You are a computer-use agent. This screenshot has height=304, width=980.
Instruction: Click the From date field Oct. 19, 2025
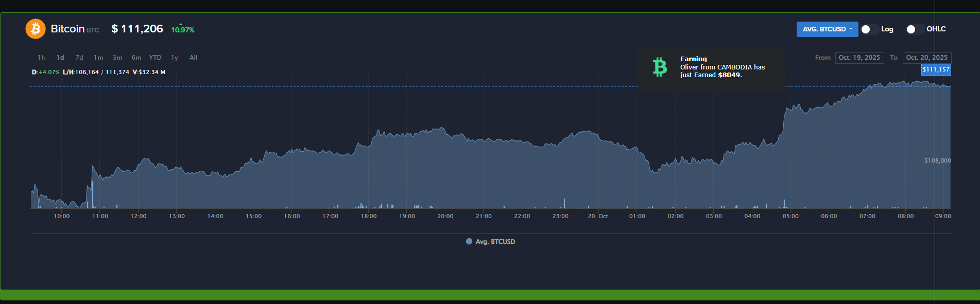(x=859, y=58)
